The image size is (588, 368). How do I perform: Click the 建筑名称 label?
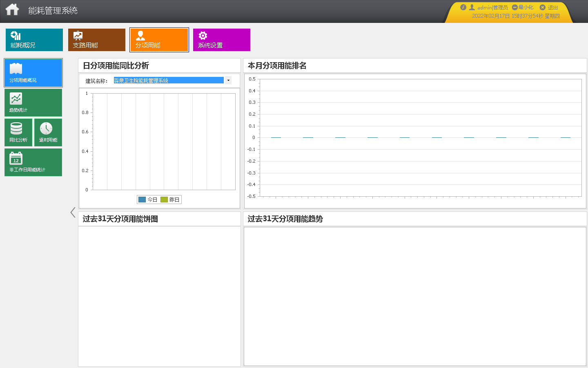(96, 81)
